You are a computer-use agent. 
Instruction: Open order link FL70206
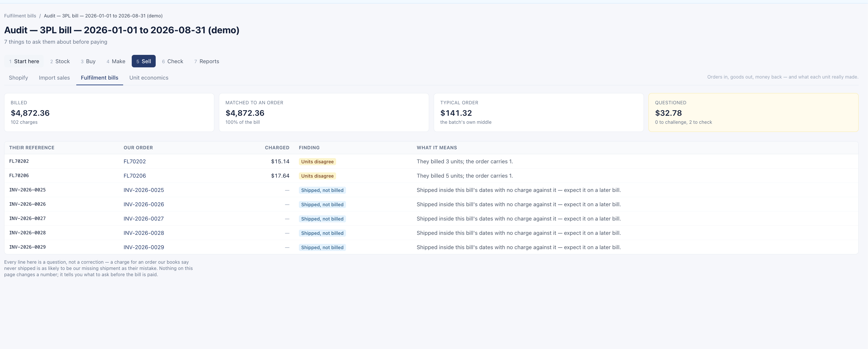point(134,176)
